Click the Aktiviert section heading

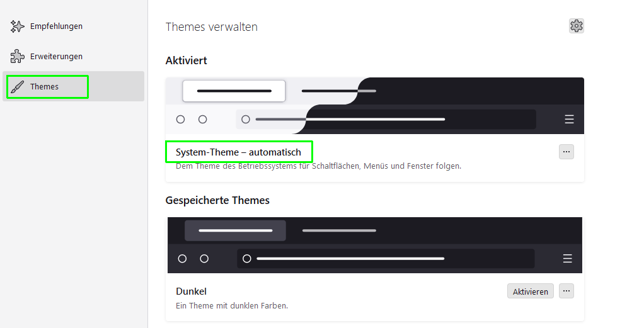186,60
